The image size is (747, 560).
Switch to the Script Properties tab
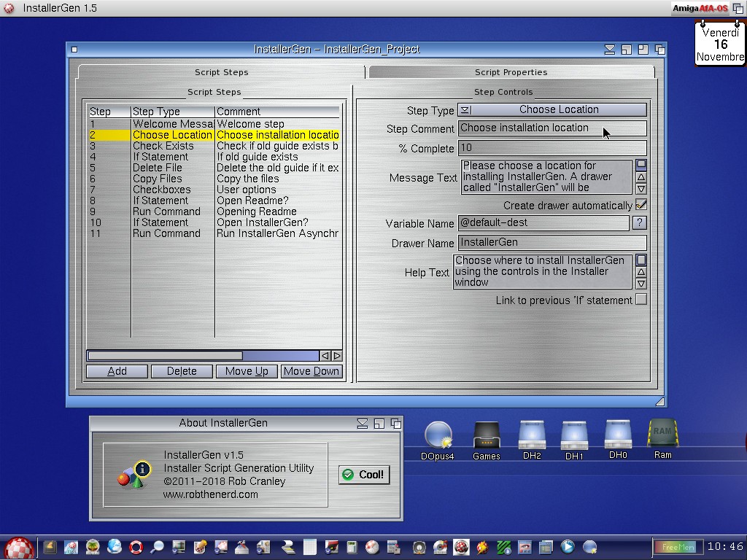[x=511, y=72]
